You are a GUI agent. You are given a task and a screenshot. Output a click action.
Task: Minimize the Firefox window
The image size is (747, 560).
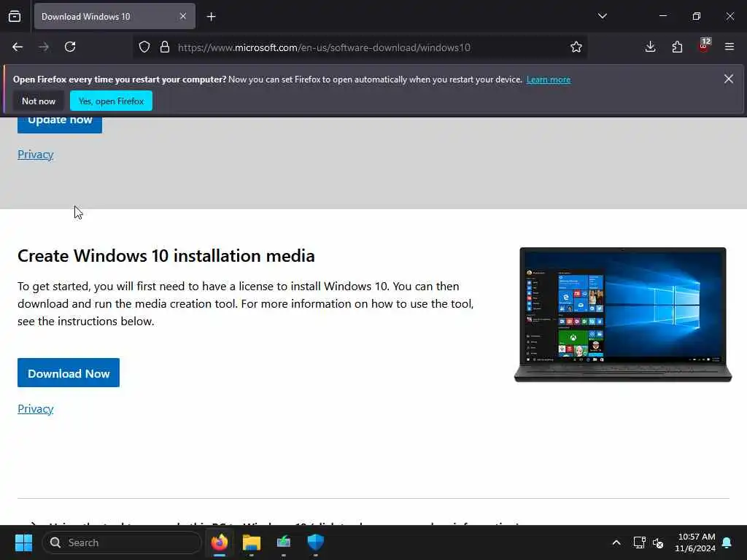point(662,16)
